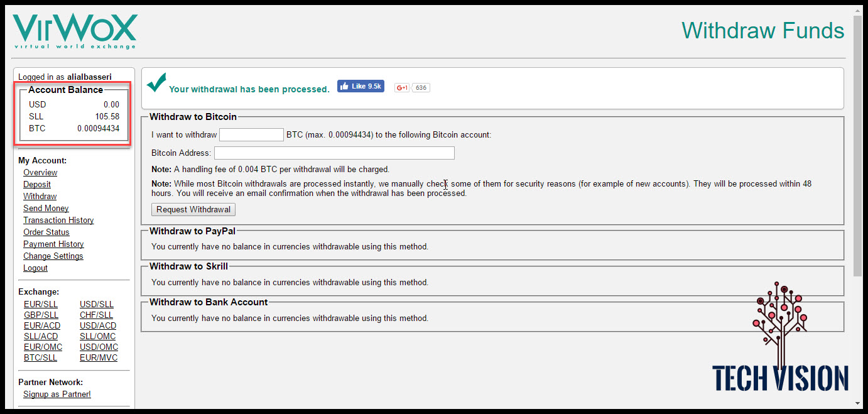
Task: Select the CHF/SLL exchange link
Action: (96, 315)
